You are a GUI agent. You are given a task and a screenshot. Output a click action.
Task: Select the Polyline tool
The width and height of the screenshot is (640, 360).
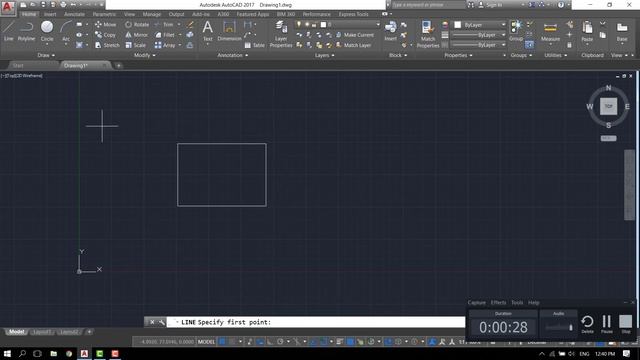tap(26, 31)
